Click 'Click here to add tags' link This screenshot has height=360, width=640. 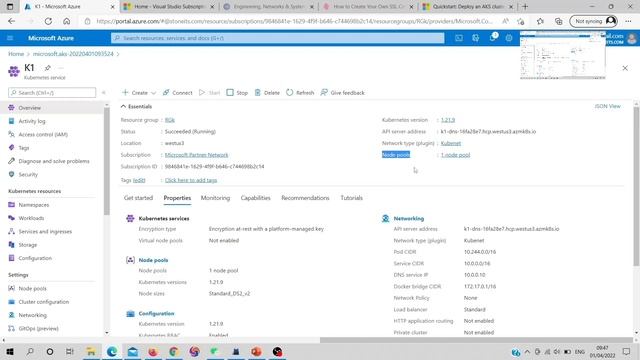pyautogui.click(x=191, y=180)
